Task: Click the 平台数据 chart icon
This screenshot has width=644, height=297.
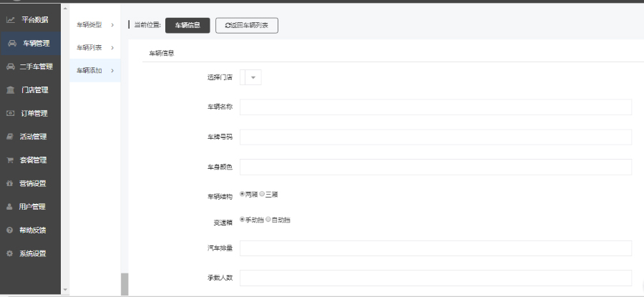Action: pos(11,19)
